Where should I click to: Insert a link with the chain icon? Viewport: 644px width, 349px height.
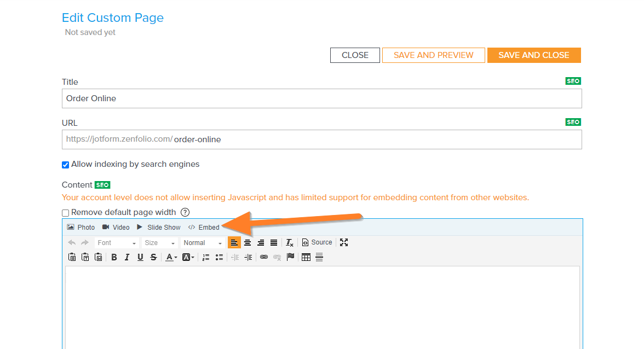(264, 257)
